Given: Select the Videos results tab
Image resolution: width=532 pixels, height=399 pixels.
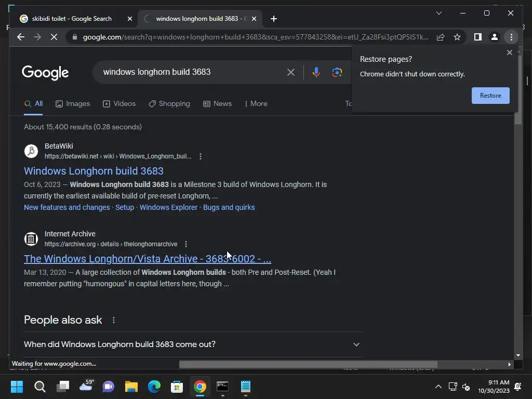Looking at the screenshot, I should [119, 103].
